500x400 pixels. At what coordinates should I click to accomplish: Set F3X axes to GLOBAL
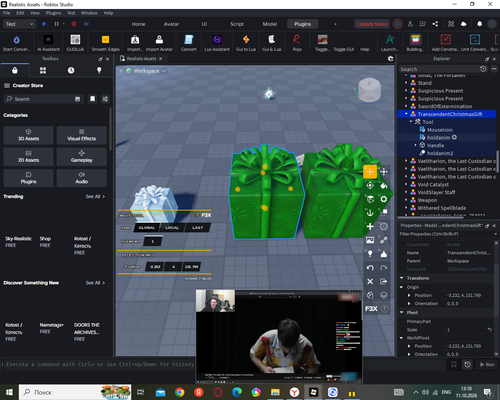tap(147, 228)
